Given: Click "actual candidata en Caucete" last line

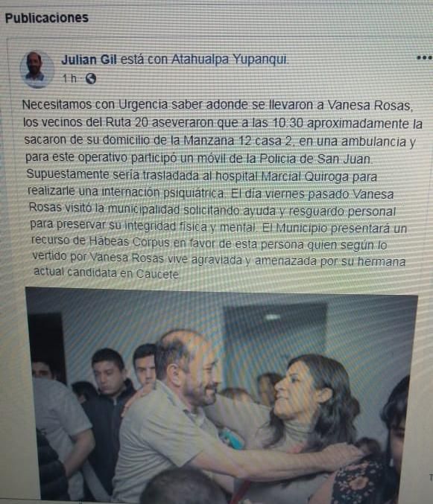Looking at the screenshot, I should pyautogui.click(x=106, y=273).
